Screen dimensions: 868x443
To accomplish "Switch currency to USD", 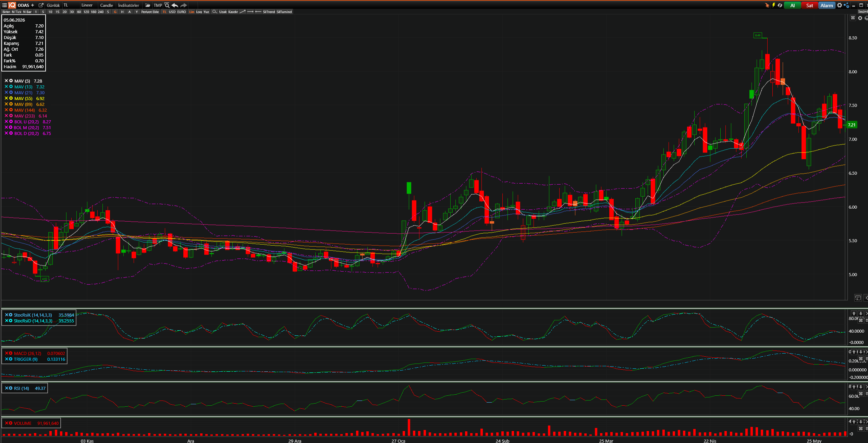I will coord(172,12).
